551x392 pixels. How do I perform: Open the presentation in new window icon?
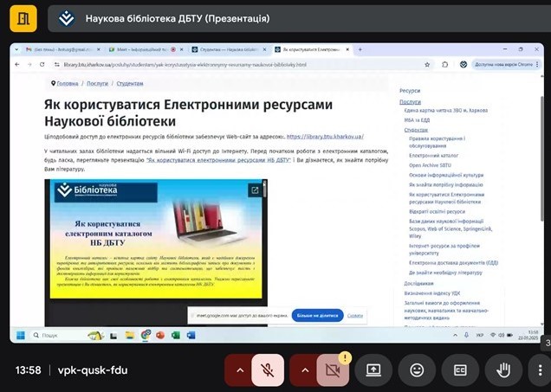256,190
